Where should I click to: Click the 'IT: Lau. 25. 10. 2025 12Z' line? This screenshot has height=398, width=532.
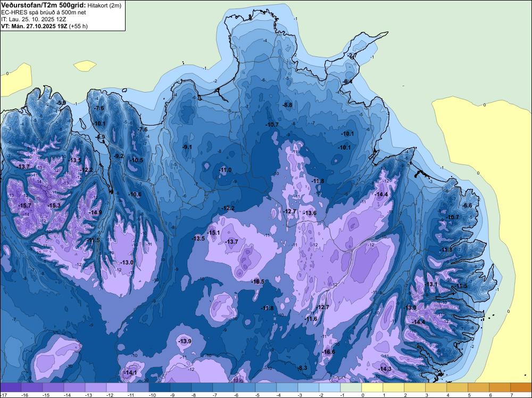pyautogui.click(x=32, y=19)
